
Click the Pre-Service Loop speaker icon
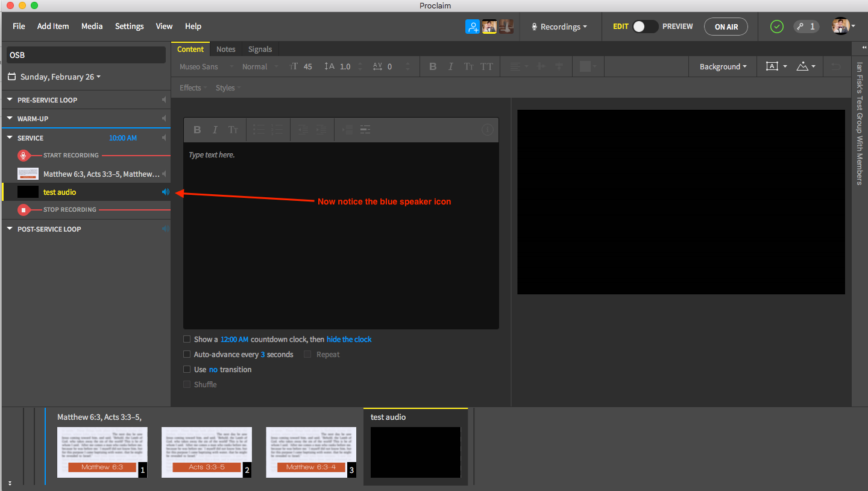click(164, 100)
